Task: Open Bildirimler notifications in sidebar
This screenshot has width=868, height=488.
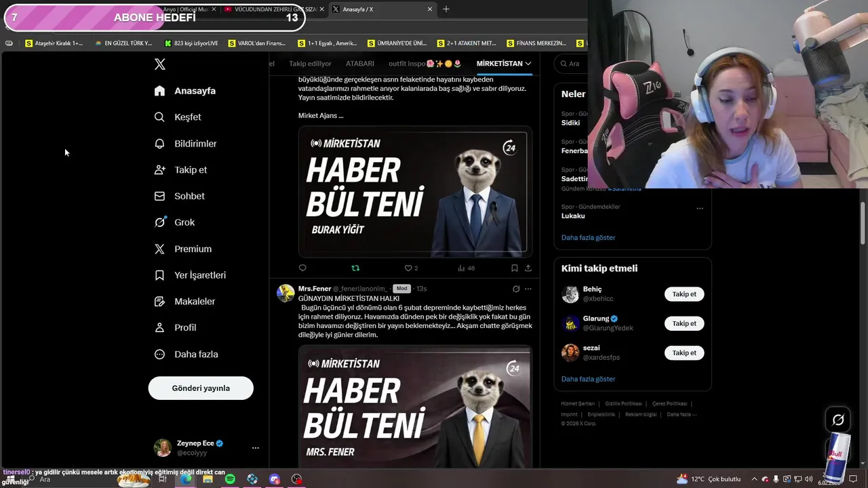Action: [186, 144]
